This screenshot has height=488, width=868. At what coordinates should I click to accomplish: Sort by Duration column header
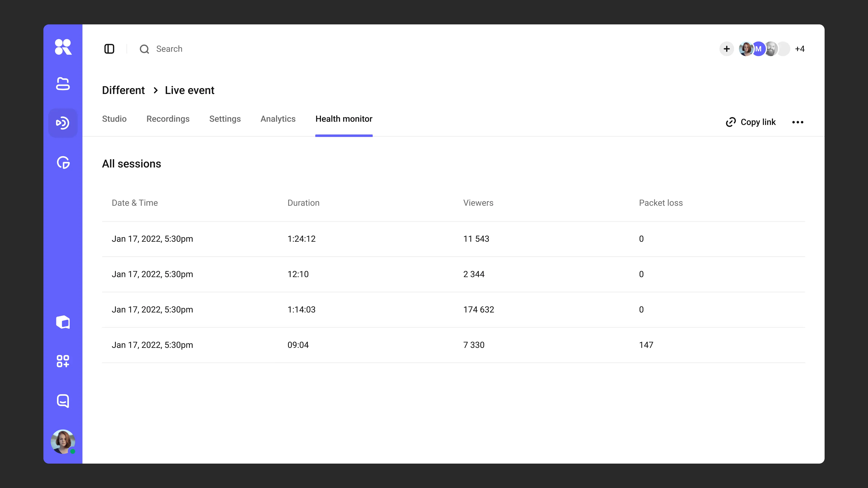tap(303, 203)
